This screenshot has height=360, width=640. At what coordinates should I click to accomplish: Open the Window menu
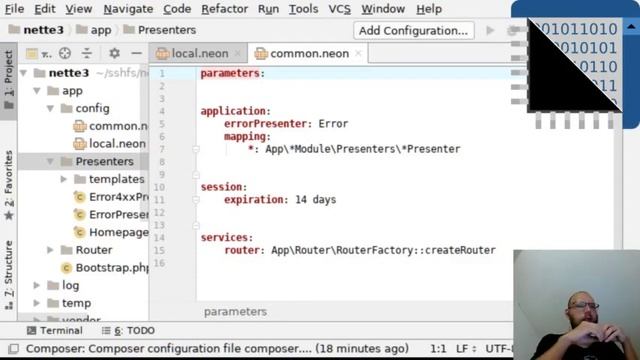pos(383,9)
